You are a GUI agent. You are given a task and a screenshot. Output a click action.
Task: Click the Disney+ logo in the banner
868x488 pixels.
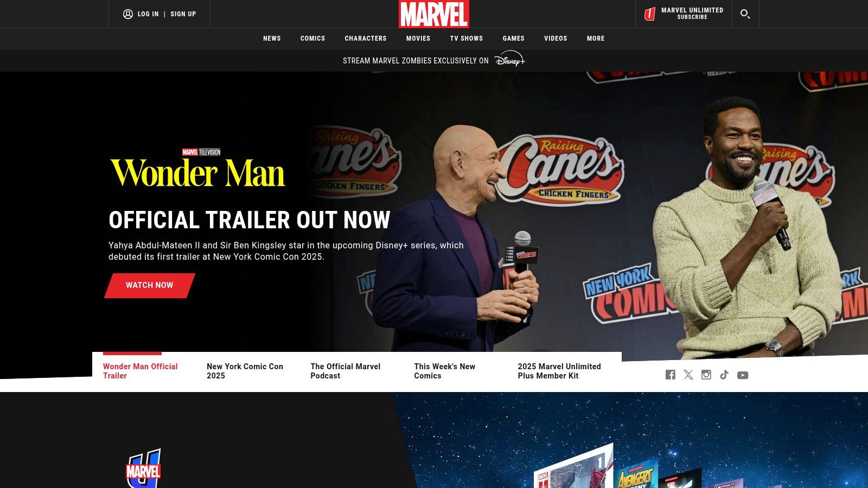(x=510, y=60)
